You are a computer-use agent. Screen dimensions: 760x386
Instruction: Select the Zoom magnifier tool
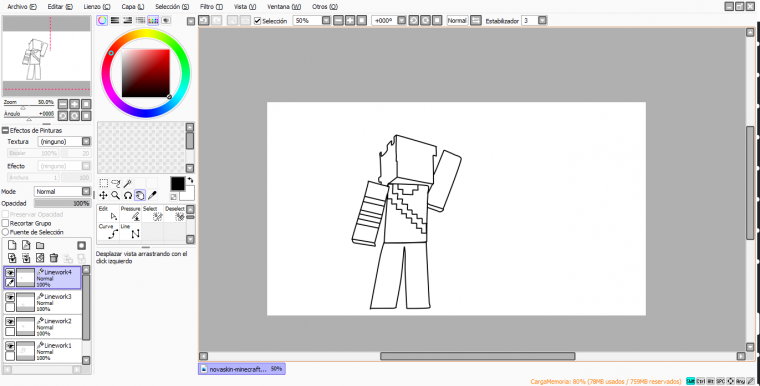(116, 195)
